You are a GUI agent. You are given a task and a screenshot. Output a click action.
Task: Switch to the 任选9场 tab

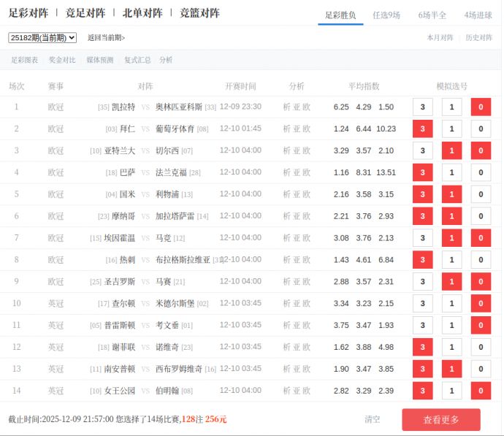[386, 15]
